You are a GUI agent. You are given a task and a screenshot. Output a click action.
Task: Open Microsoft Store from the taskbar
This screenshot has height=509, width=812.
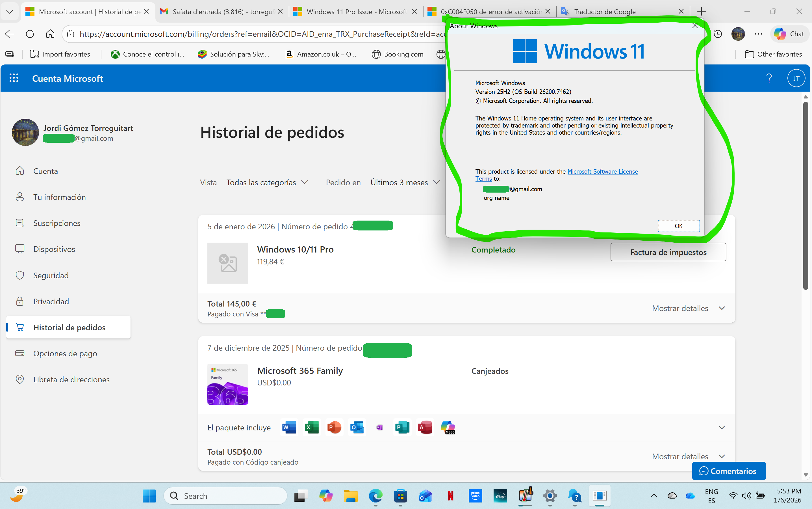point(400,496)
